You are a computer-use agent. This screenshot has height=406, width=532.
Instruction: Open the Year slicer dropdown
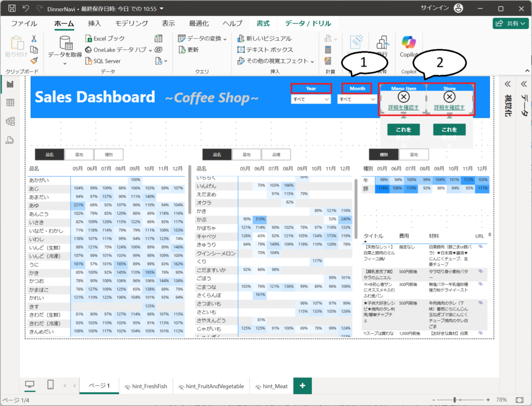point(311,99)
